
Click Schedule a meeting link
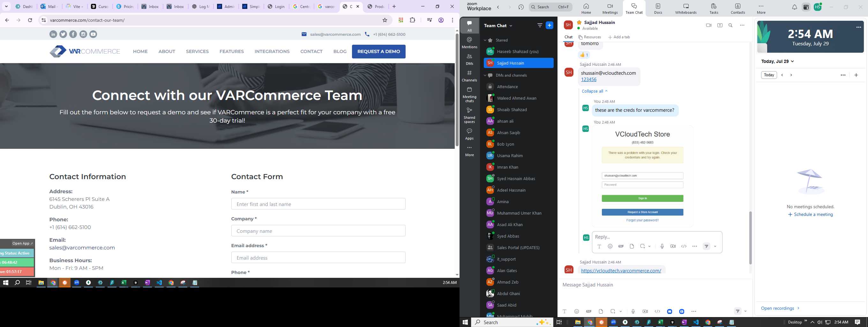(x=810, y=214)
